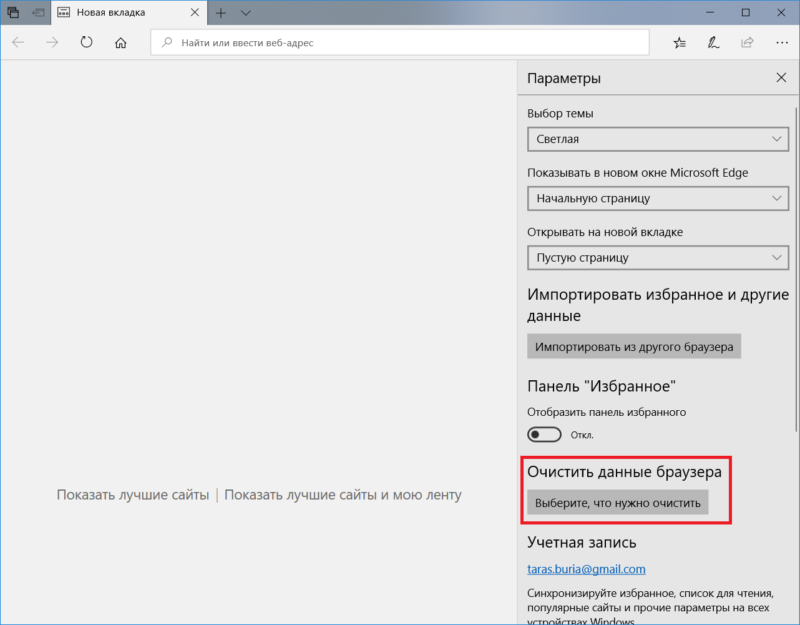Click the browser forward arrow

click(x=52, y=42)
